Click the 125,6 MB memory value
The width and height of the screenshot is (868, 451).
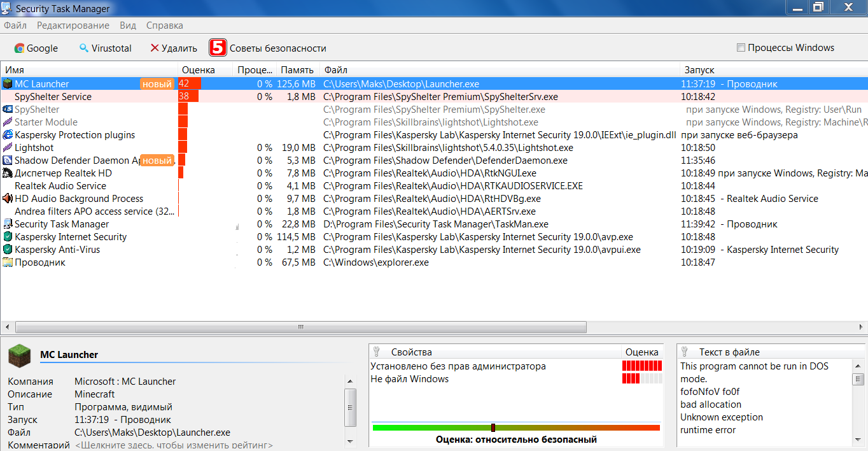point(296,83)
